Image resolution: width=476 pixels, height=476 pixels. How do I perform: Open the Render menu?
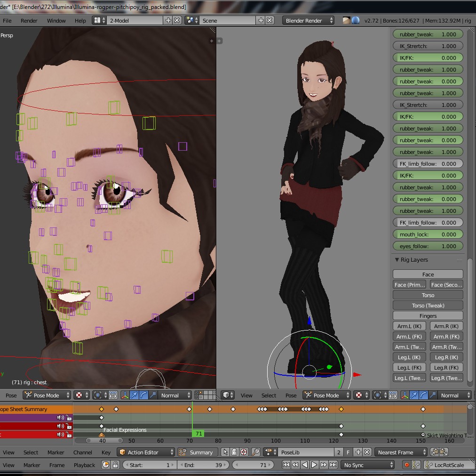29,21
